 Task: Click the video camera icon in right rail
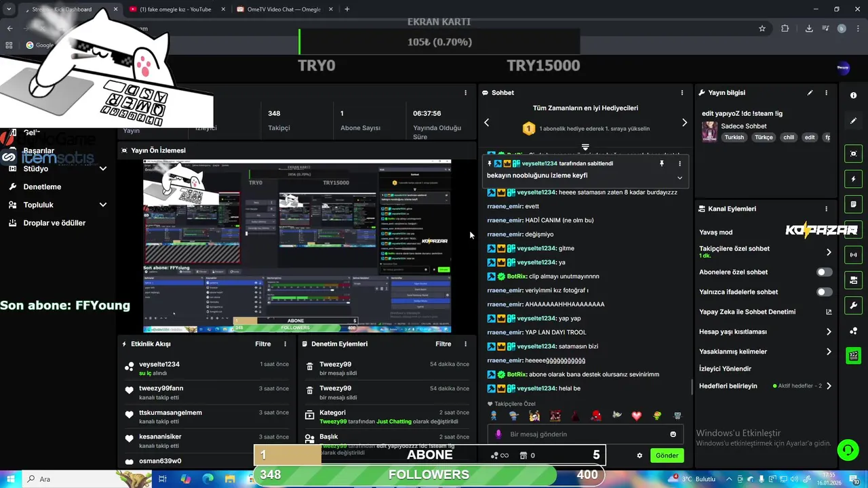click(853, 280)
